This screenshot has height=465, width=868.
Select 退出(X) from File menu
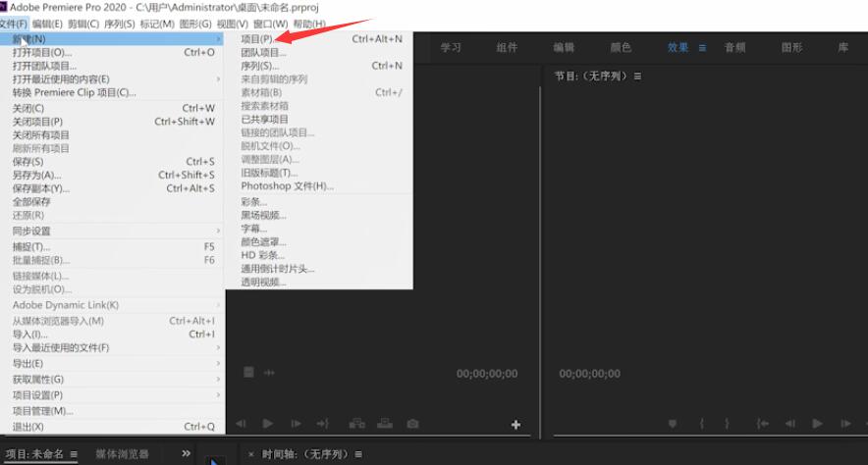tap(113, 427)
